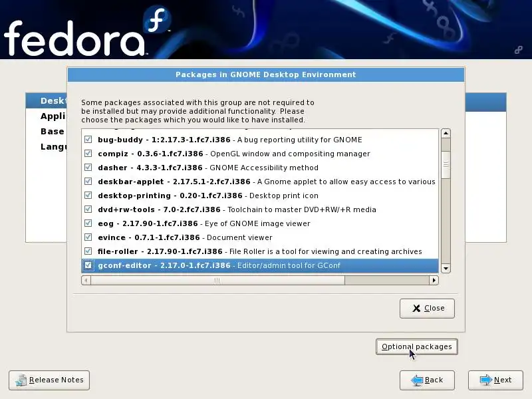The height and width of the screenshot is (399, 532).
Task: Uncheck the file-roller package checkbox
Action: coord(88,251)
